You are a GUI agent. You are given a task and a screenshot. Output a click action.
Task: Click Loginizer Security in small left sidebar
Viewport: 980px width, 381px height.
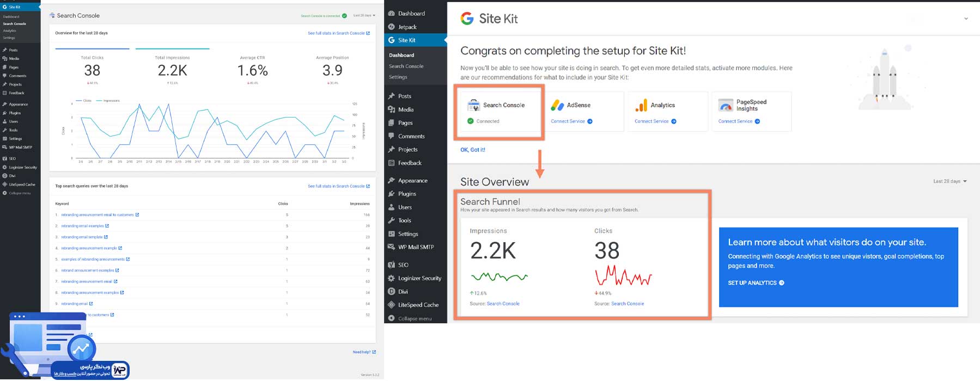pyautogui.click(x=23, y=167)
